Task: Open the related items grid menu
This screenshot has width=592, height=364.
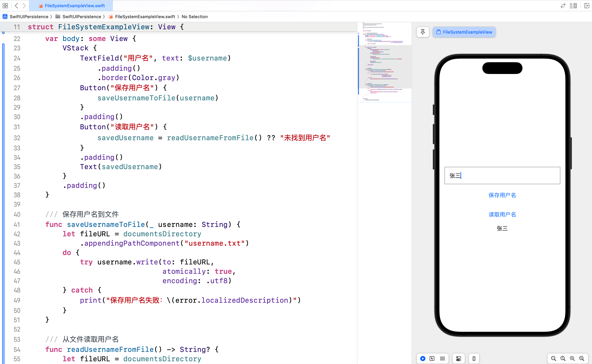Action: pyautogui.click(x=5, y=5)
